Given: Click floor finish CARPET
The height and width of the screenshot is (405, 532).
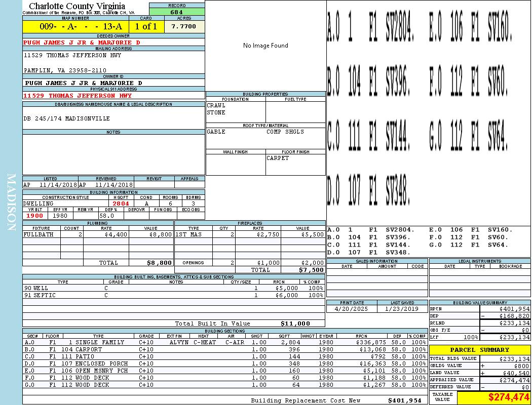Looking at the screenshot, I should (x=278, y=158).
